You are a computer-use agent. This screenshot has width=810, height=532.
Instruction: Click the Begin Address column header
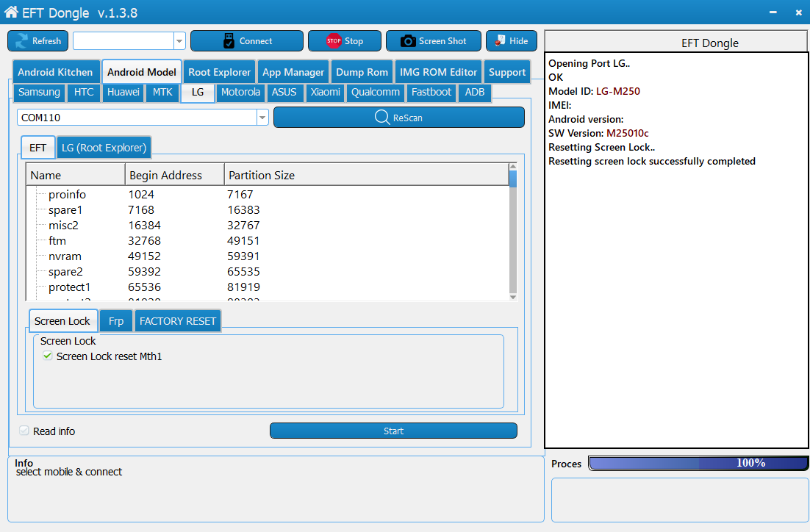point(175,175)
